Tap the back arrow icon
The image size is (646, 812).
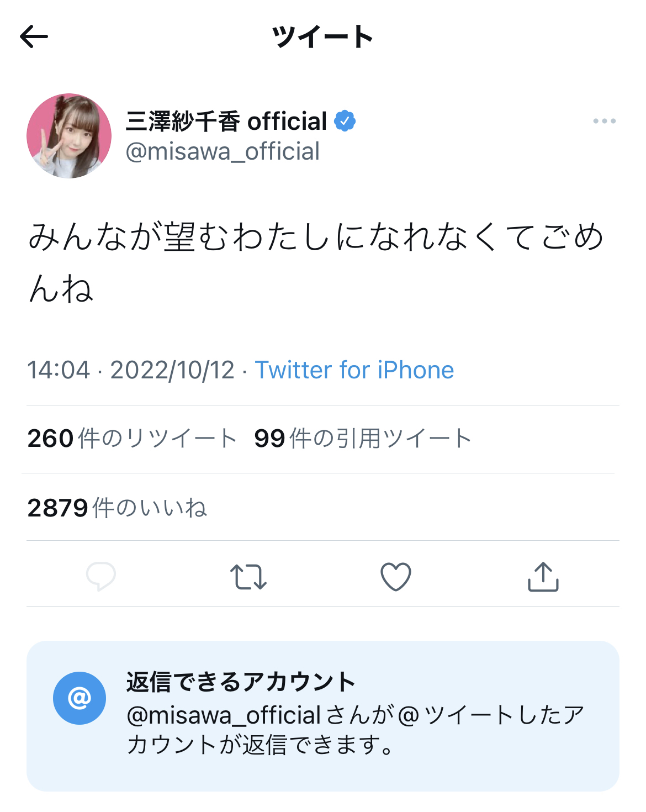(x=34, y=37)
